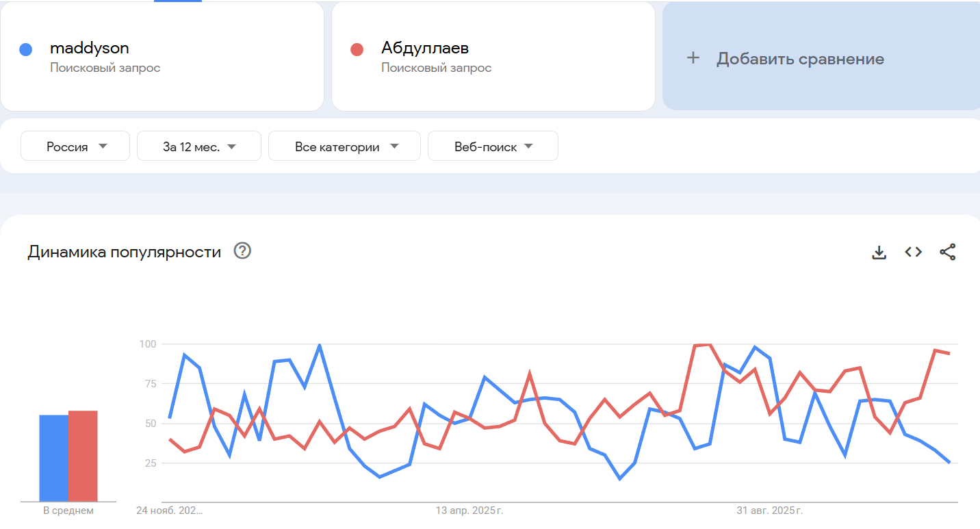Click the 31 авг. 2025 г. date label
This screenshot has width=980, height=529.
(x=769, y=511)
